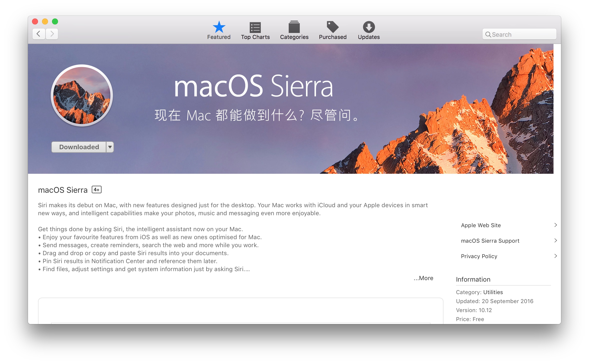Click the 'Siri makes its debut on Mac' paragraph
The height and width of the screenshot is (364, 589).
coord(233,209)
